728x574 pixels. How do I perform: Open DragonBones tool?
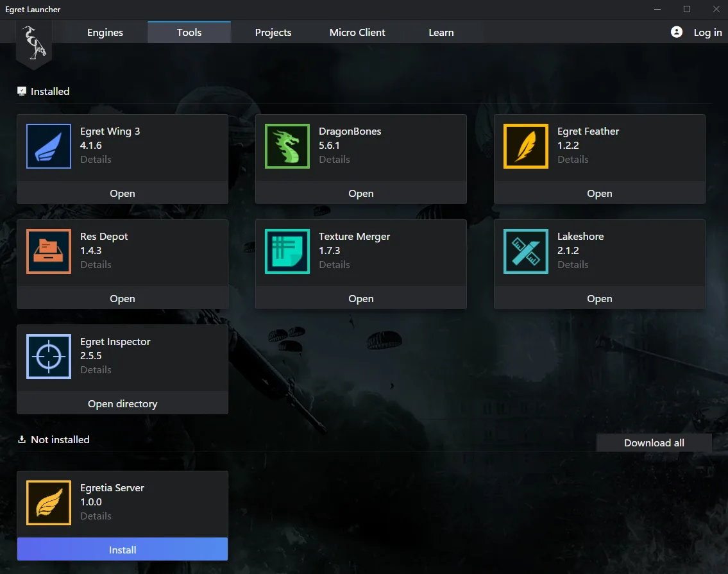pyautogui.click(x=361, y=193)
